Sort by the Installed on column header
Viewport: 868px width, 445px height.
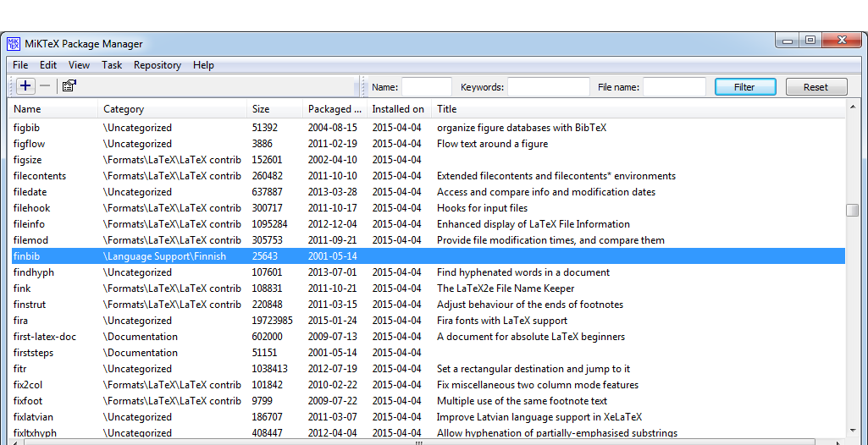tap(399, 109)
